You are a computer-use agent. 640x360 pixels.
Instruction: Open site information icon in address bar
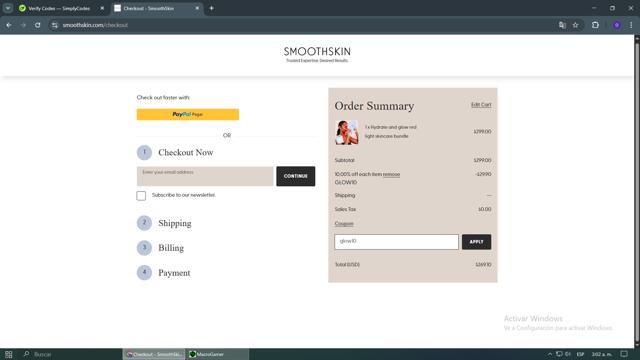(x=55, y=25)
